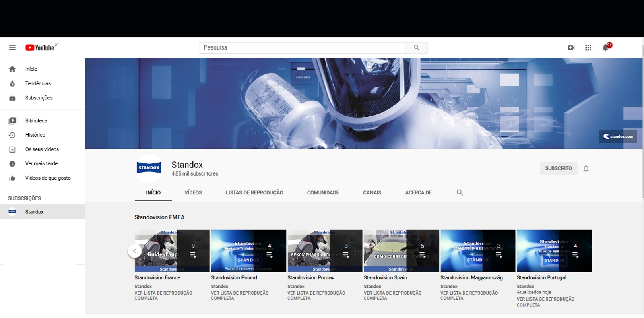
Task: Click the Os seus vídeos icon
Action: point(12,149)
